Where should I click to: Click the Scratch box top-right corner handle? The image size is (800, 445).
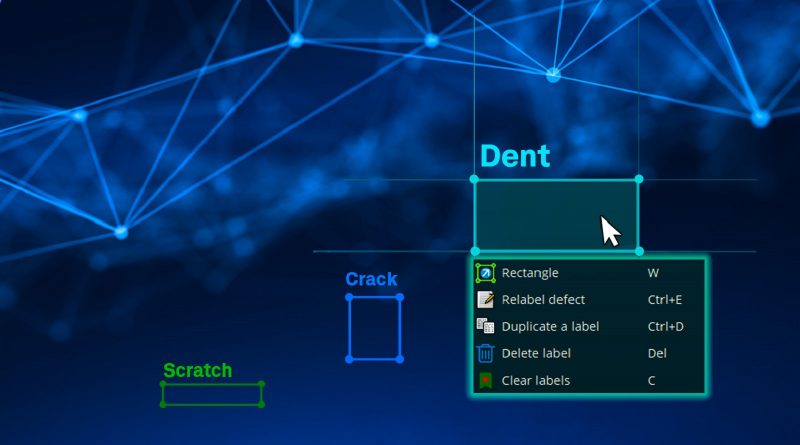coord(262,384)
